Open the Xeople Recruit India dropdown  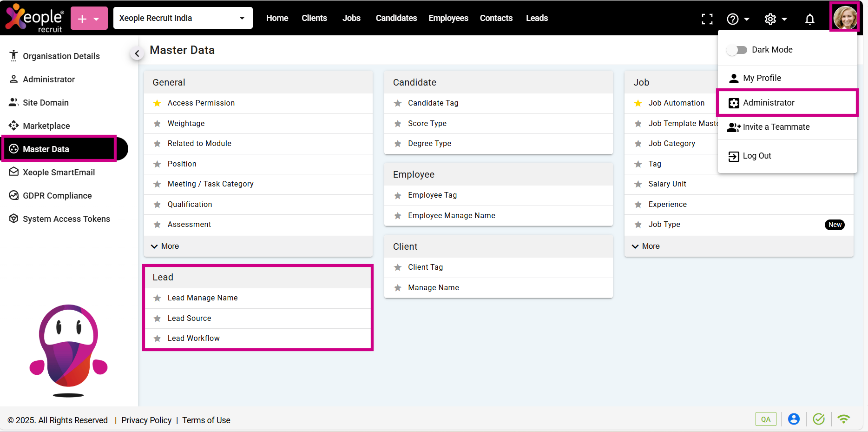(x=183, y=18)
